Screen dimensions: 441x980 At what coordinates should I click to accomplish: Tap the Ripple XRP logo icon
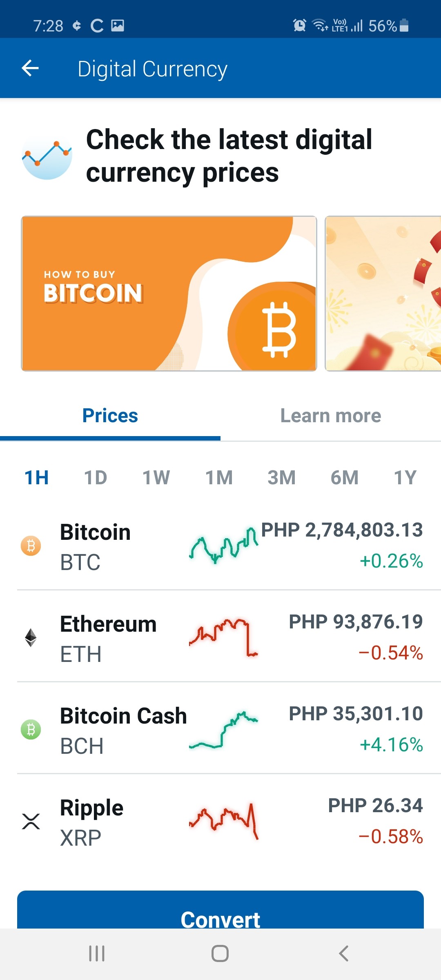point(31,821)
